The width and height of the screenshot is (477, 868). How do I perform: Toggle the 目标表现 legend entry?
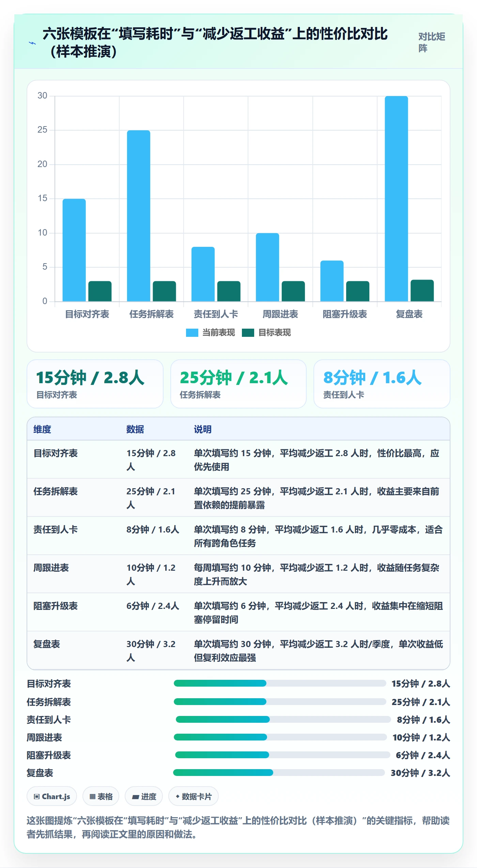[266, 333]
